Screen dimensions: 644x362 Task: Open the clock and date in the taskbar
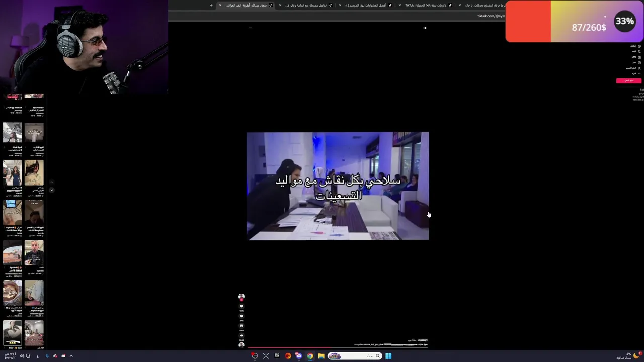10,356
